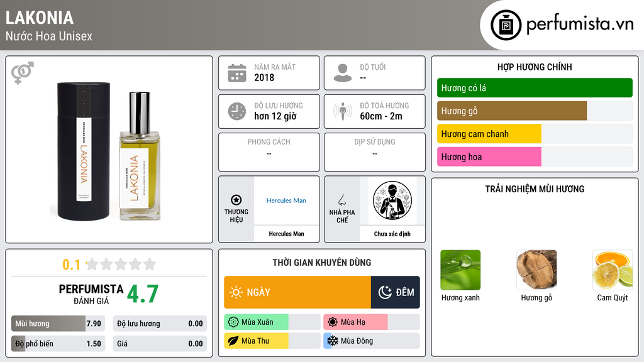This screenshot has height=362, width=644.
Task: Click the Thời gian khuyên dùng heading
Action: point(322,263)
